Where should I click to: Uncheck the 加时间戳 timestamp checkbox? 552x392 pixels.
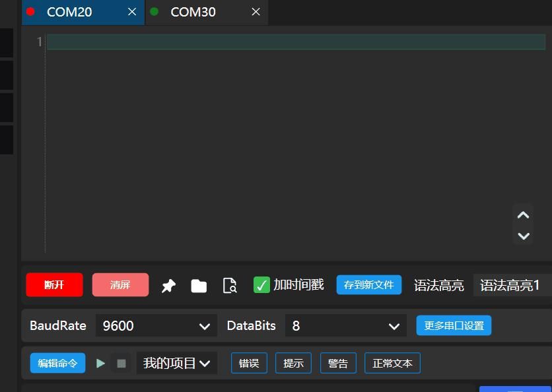[x=261, y=285]
